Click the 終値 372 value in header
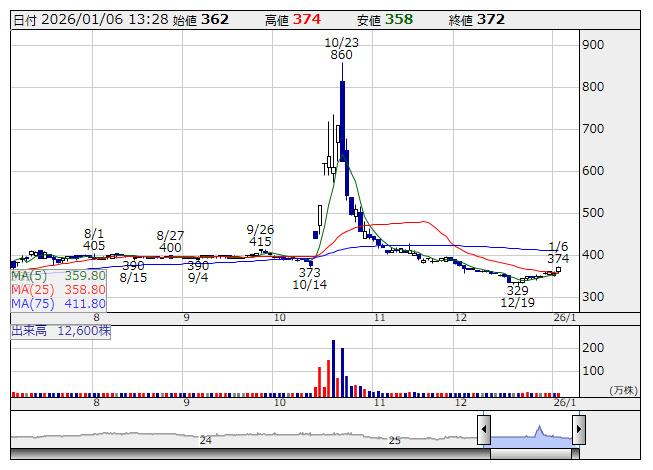The width and height of the screenshot is (653, 470). (x=490, y=19)
